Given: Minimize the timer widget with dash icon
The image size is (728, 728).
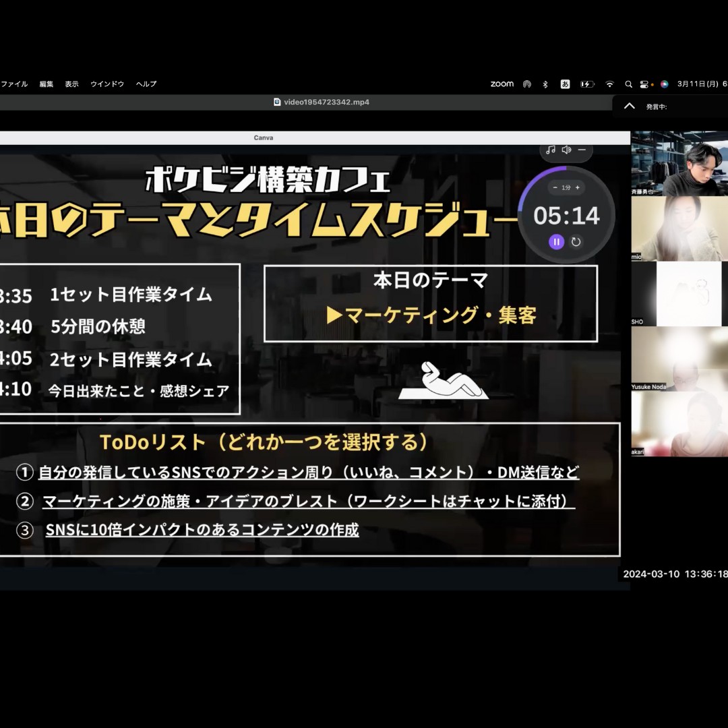Looking at the screenshot, I should pyautogui.click(x=582, y=150).
